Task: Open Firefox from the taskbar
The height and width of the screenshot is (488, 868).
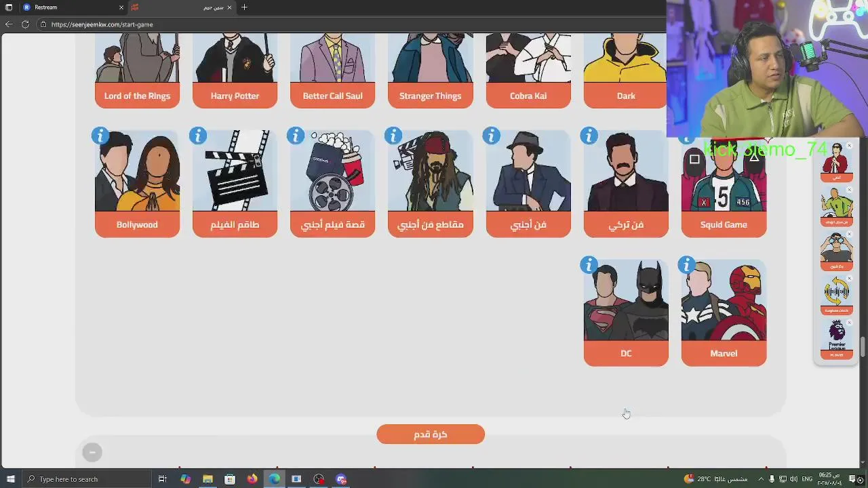Action: click(252, 479)
